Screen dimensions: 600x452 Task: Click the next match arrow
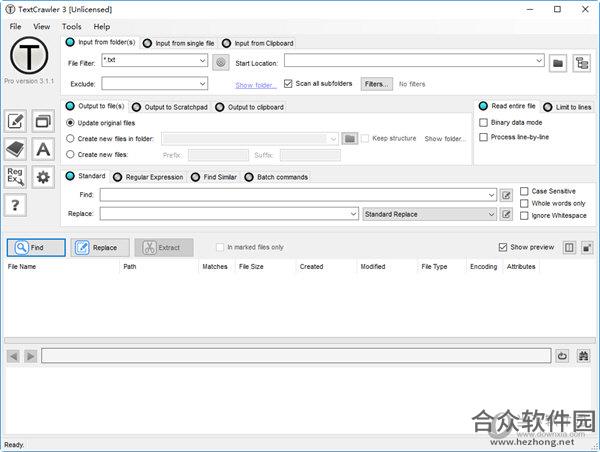point(30,356)
